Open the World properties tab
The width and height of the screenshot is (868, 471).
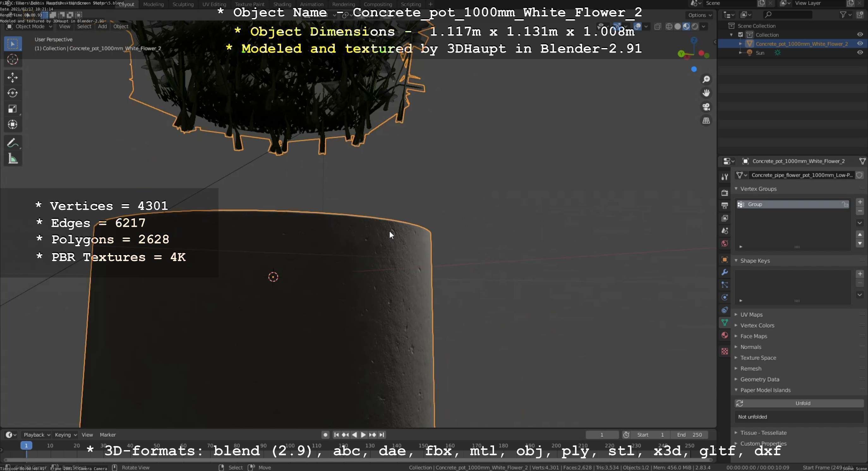click(725, 243)
